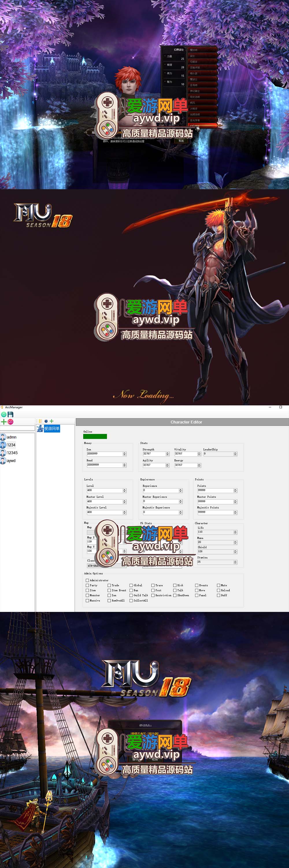Check the ShutDown admin option

(x=175, y=595)
